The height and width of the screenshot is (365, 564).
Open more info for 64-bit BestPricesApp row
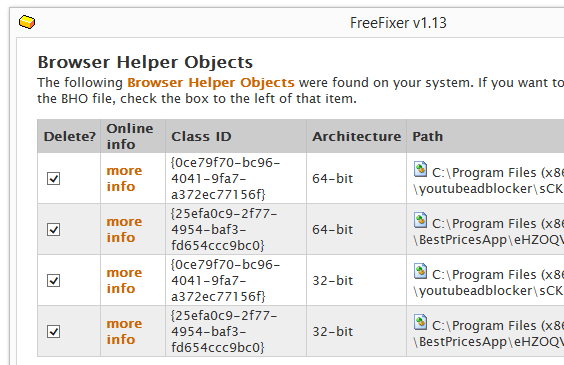click(124, 229)
